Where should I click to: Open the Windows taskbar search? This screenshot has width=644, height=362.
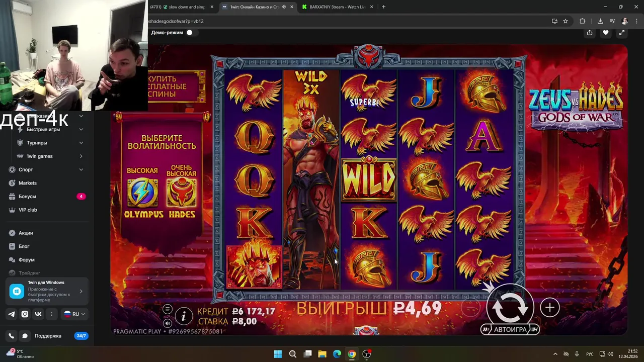point(293,354)
